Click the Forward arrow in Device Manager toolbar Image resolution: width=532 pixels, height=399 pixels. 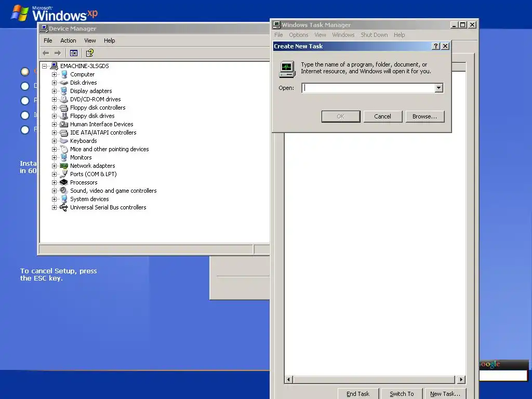[58, 53]
